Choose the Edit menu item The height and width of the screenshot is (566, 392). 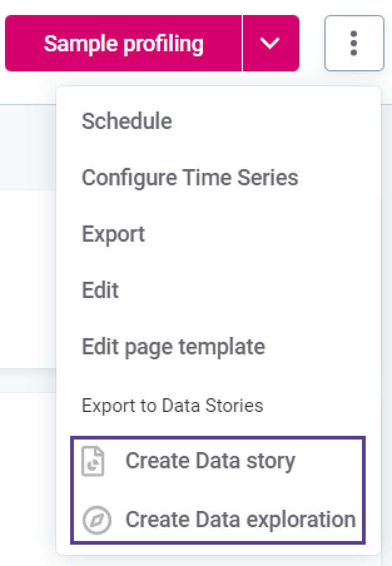[x=100, y=291]
